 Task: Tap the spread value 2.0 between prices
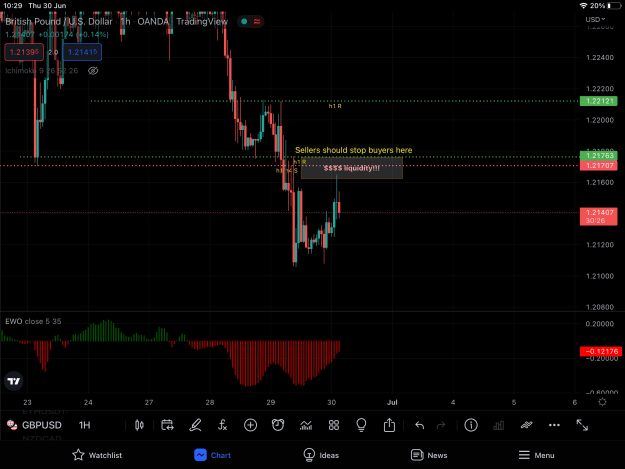[53, 52]
